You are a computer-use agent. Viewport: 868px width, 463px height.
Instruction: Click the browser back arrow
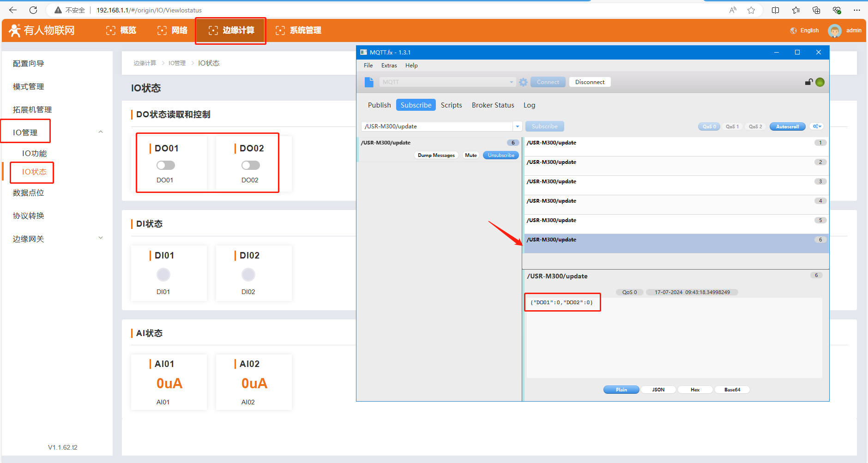tap(13, 10)
